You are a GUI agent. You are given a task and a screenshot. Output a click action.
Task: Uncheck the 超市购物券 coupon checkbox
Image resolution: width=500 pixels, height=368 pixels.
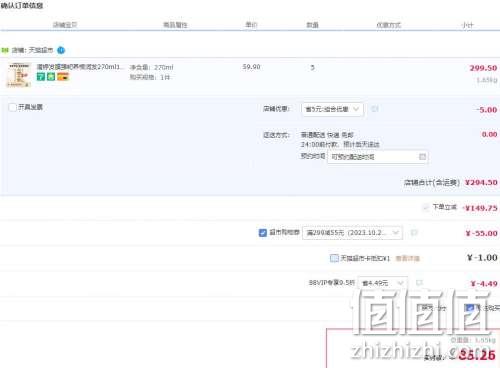click(x=263, y=232)
